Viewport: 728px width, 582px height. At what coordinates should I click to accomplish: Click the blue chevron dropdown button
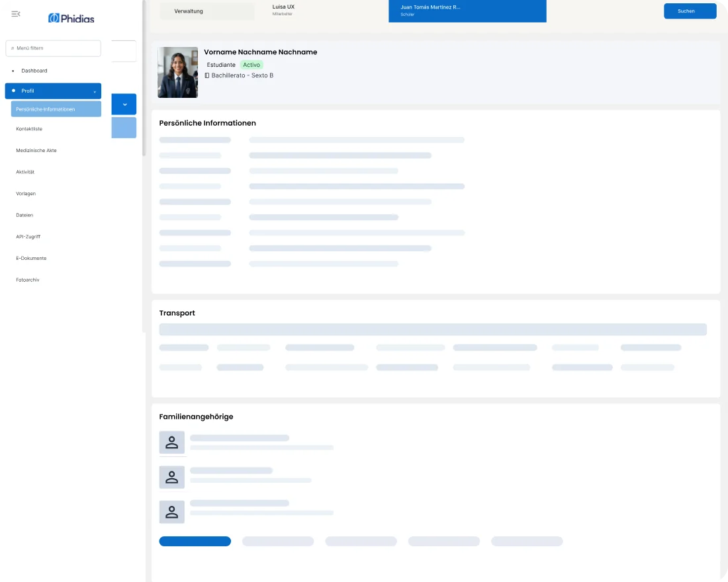[124, 104]
